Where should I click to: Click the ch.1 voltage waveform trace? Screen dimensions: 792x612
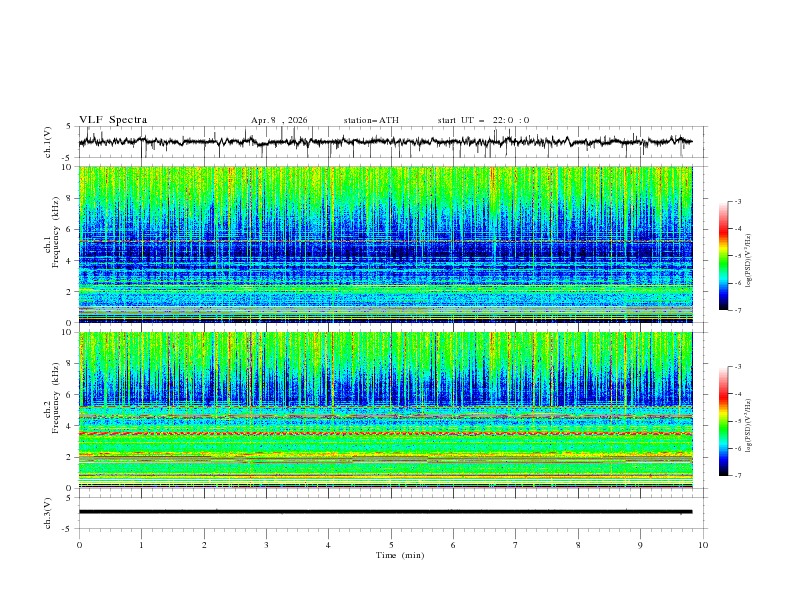[385, 142]
